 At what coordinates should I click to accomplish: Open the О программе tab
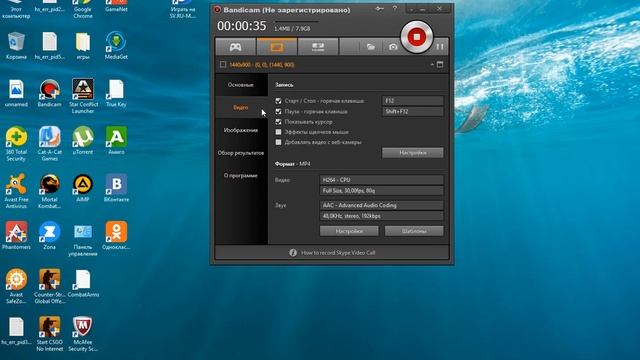pyautogui.click(x=241, y=176)
